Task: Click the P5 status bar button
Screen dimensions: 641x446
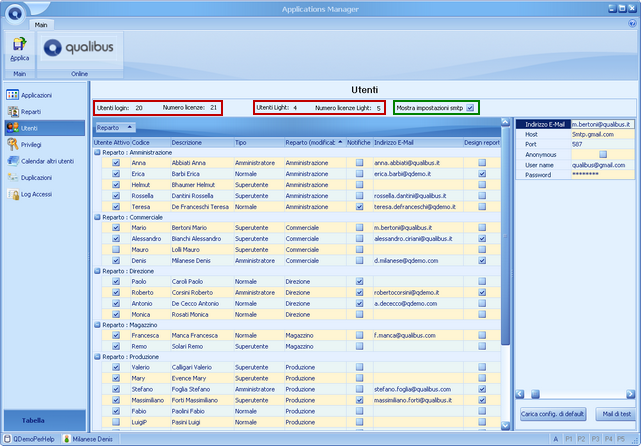Action: pos(621,439)
